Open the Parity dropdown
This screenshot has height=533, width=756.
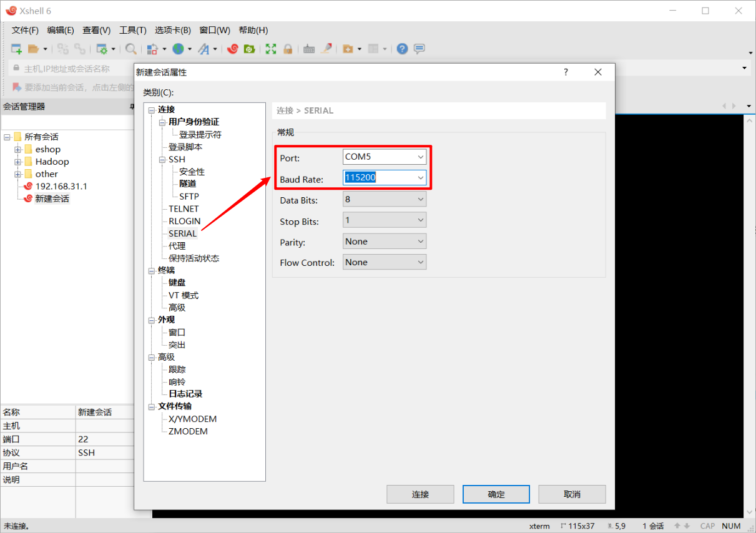385,241
